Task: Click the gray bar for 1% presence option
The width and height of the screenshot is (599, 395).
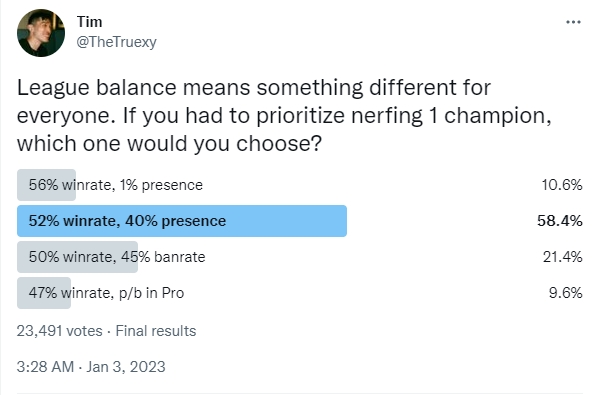Action: click(46, 185)
